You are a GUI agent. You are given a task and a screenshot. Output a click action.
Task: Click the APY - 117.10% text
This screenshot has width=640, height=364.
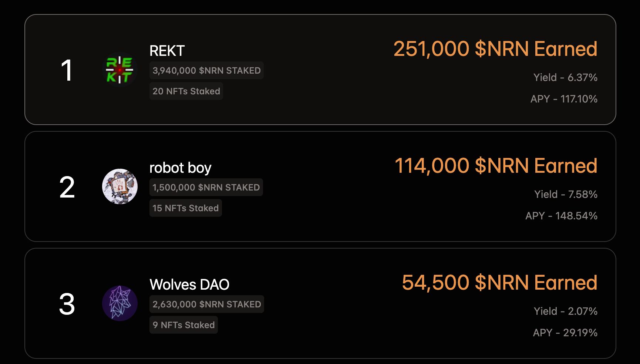pos(563,99)
